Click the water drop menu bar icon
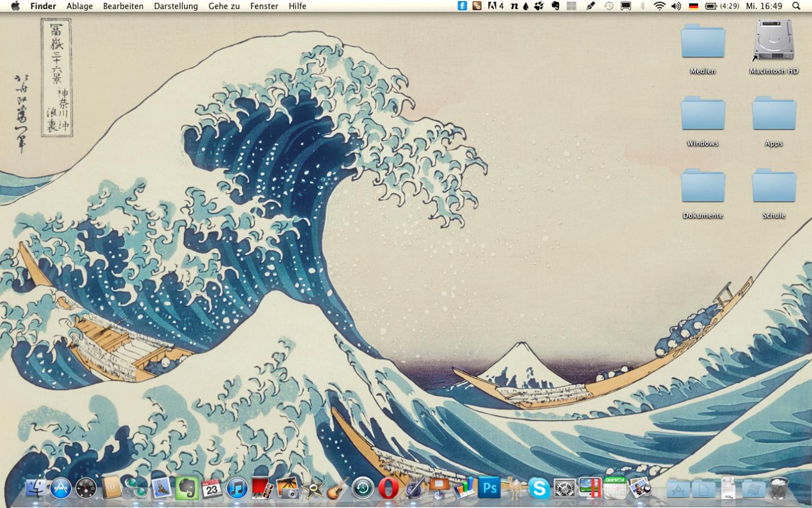The image size is (812, 508). [525, 6]
